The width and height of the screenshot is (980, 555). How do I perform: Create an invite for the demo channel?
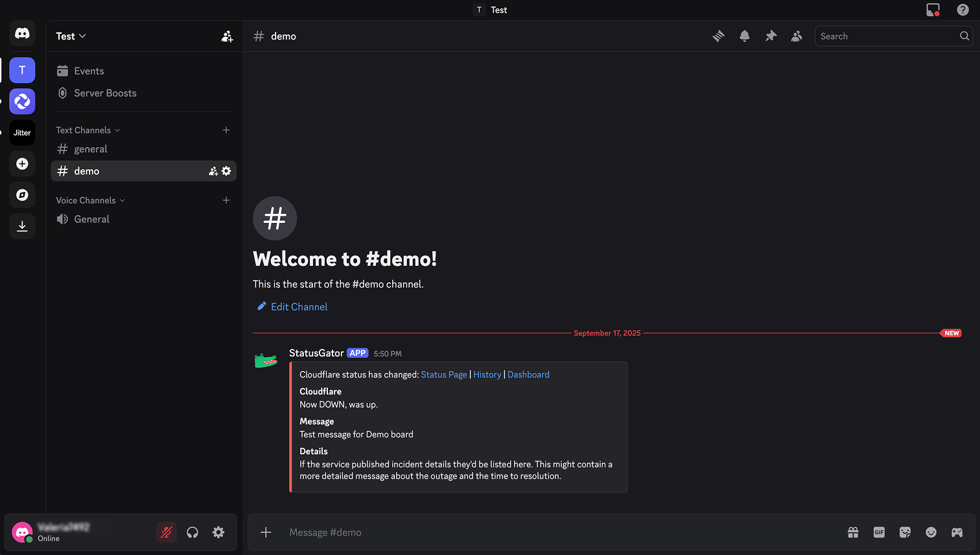[x=213, y=171]
